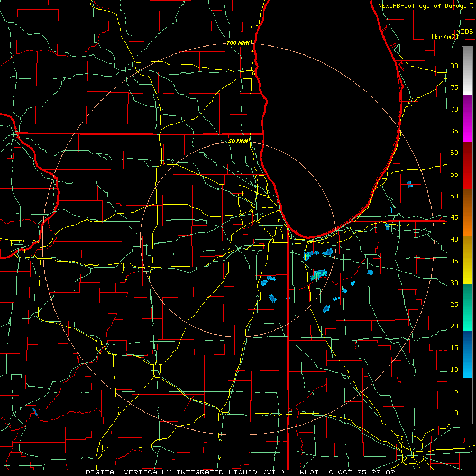Click the 15 value on legend
The width and height of the screenshot is (476, 476).
tap(454, 348)
